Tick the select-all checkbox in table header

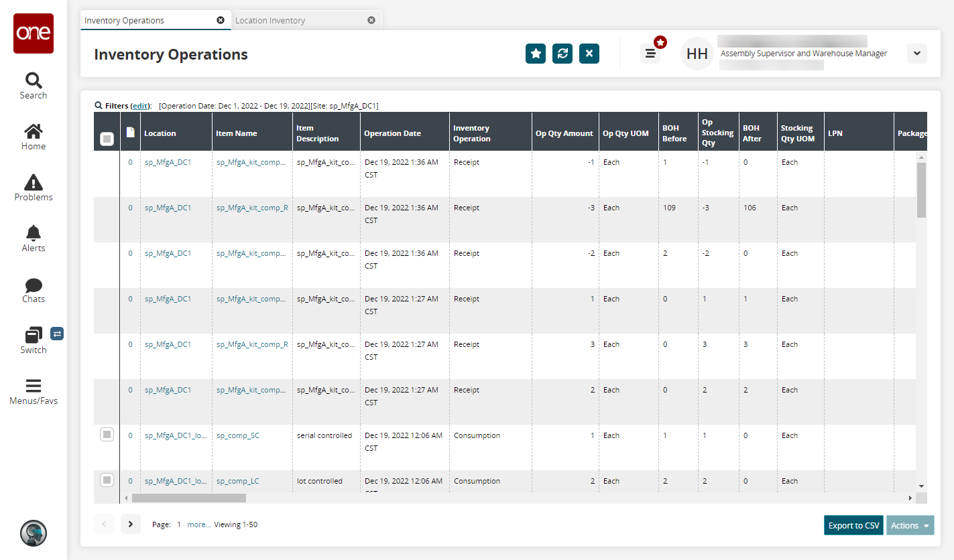(107, 139)
